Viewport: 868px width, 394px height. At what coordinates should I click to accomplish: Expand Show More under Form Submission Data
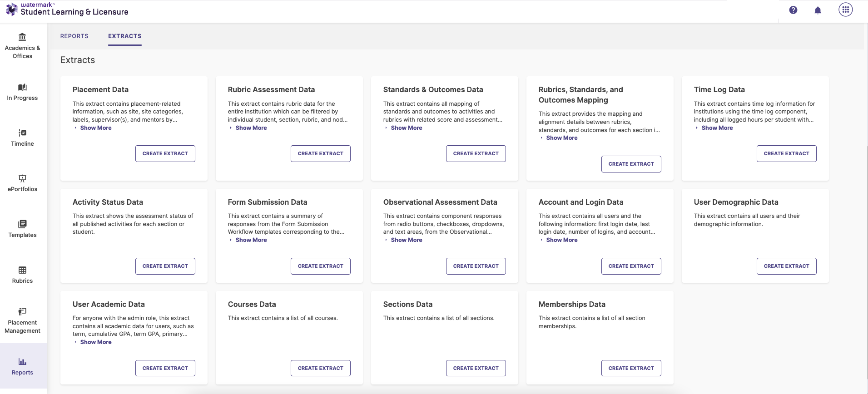pyautogui.click(x=251, y=240)
